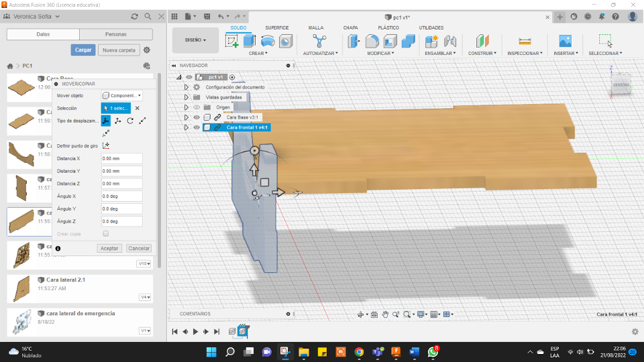The image size is (644, 362).
Task: Expand the Vistas guardadas tree node
Action: coord(186,97)
